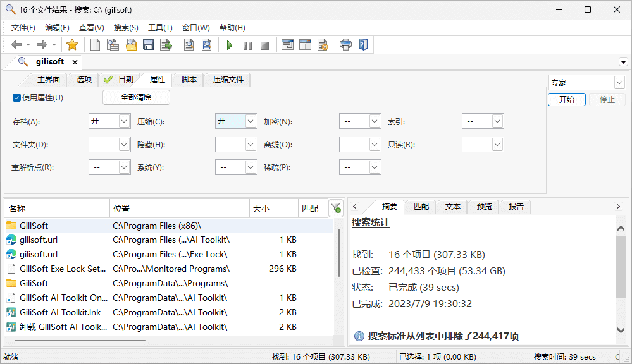Click the blue search-in-results document icon

tap(206, 45)
